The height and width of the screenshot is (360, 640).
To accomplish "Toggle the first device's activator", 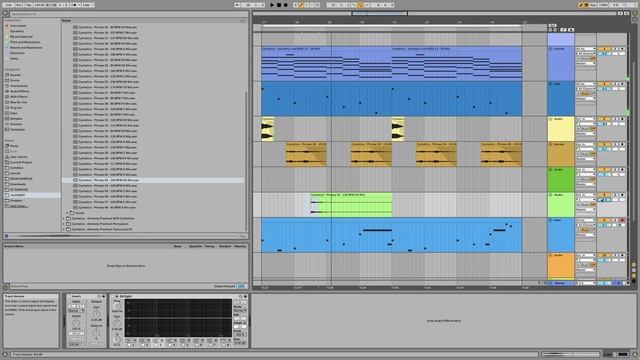I will point(69,296).
